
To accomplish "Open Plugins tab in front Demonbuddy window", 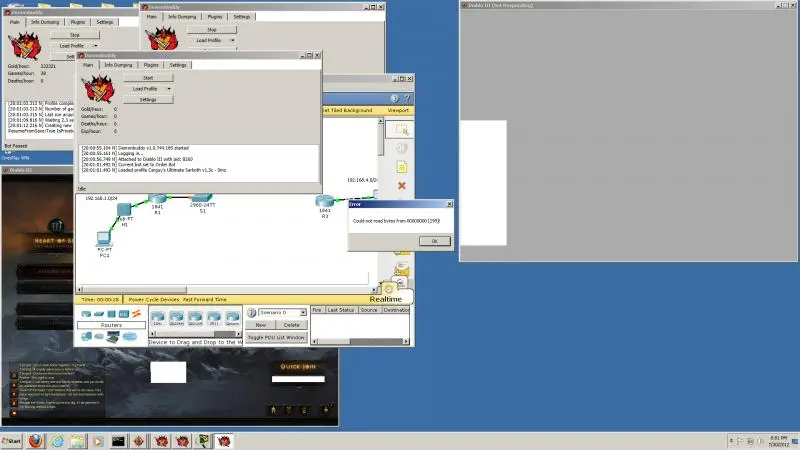I will (x=151, y=65).
